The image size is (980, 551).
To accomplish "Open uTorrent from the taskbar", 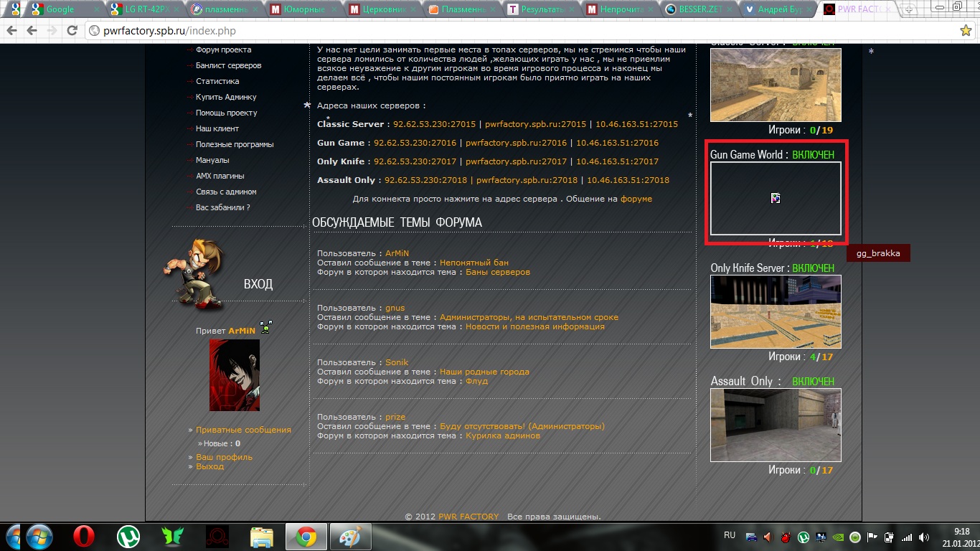I will pyautogui.click(x=128, y=537).
